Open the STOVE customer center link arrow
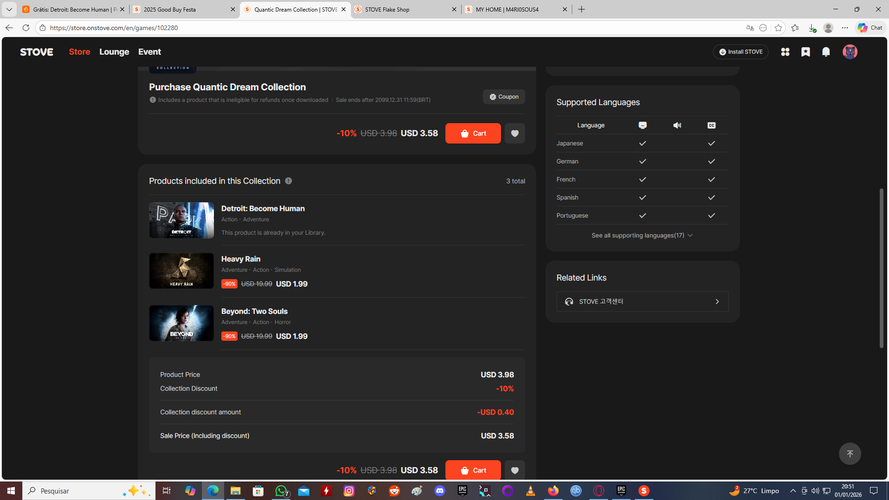The height and width of the screenshot is (500, 889). point(717,302)
